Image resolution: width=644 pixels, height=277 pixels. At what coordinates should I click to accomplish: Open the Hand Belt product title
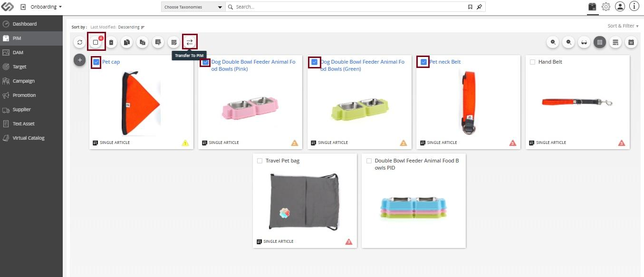550,62
